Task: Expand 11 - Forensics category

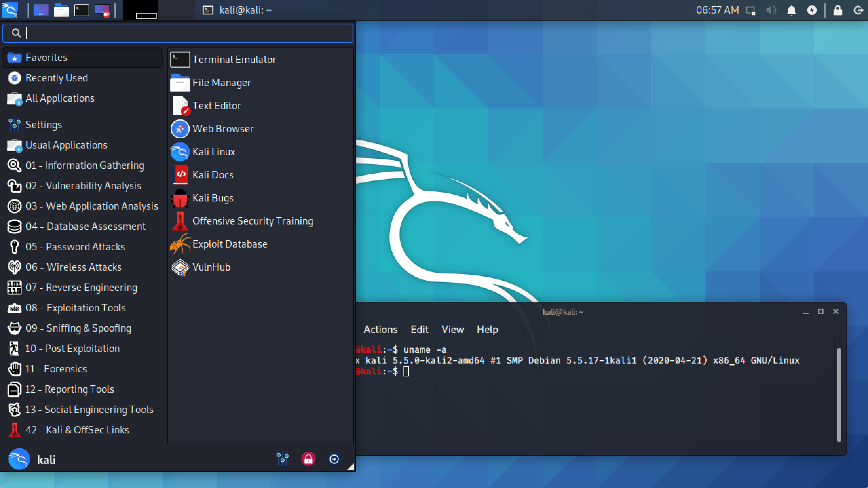Action: (x=56, y=369)
